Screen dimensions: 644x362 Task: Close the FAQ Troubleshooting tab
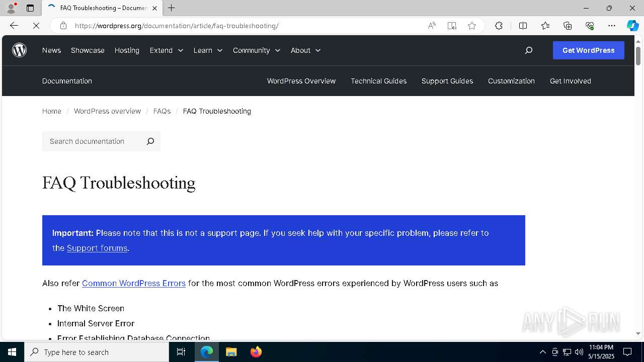pos(154,8)
